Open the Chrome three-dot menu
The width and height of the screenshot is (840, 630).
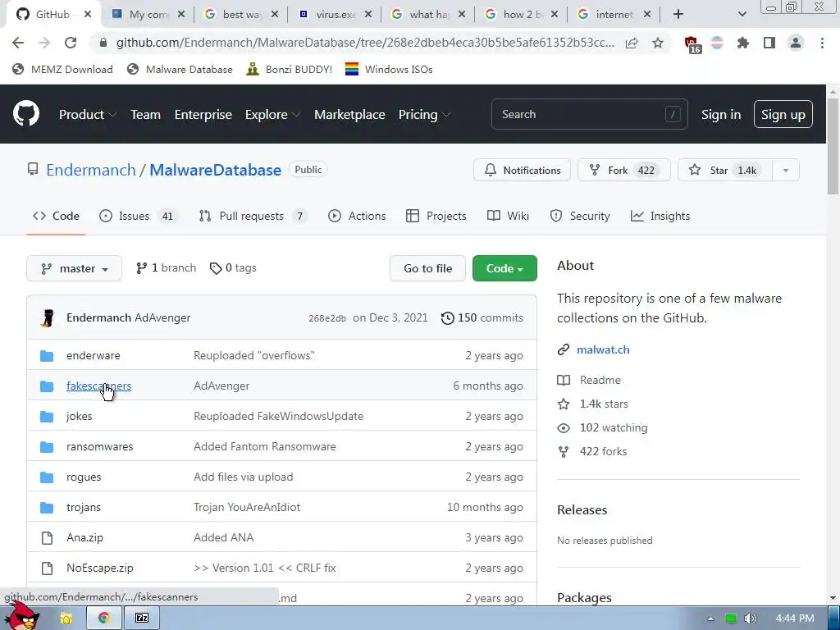tap(822, 43)
